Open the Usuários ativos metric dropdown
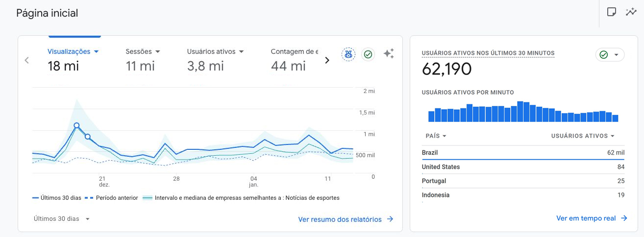644x237 pixels. tap(241, 51)
